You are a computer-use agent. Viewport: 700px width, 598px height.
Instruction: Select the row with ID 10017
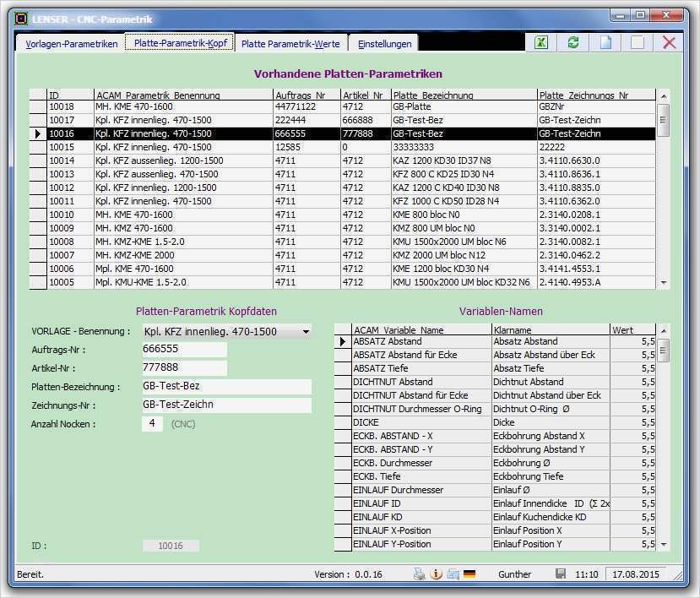(x=343, y=120)
